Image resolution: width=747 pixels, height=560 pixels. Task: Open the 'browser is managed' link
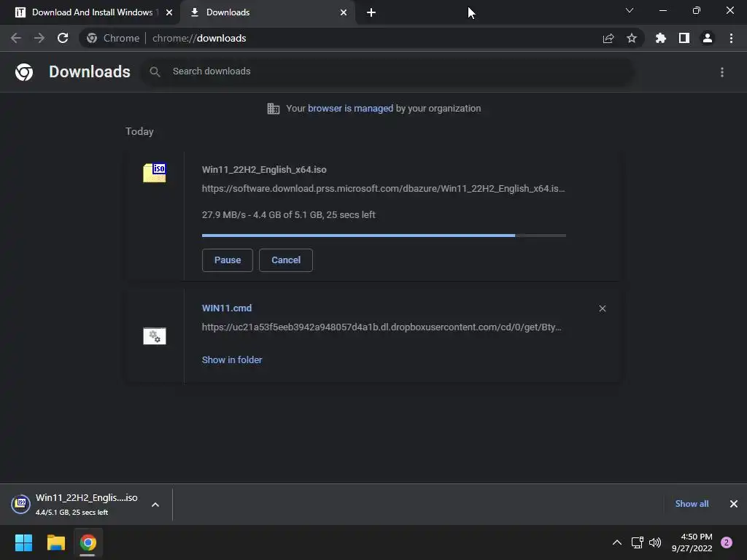351,109
